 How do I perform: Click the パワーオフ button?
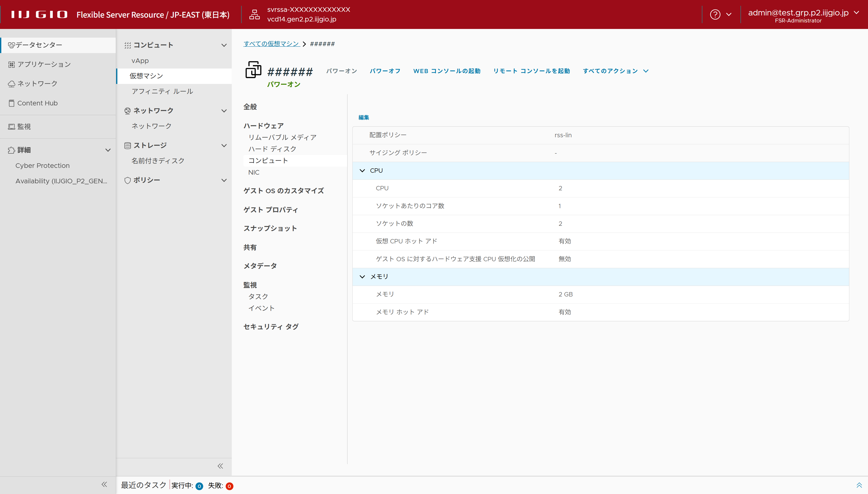385,71
